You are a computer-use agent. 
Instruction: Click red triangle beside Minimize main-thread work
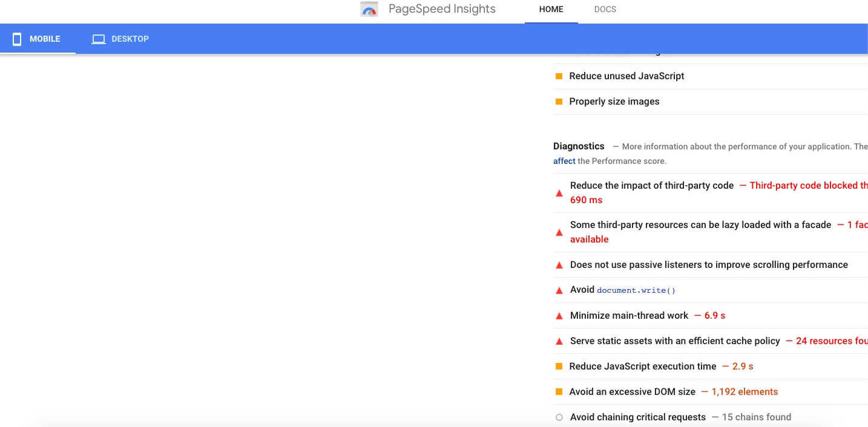tap(559, 316)
